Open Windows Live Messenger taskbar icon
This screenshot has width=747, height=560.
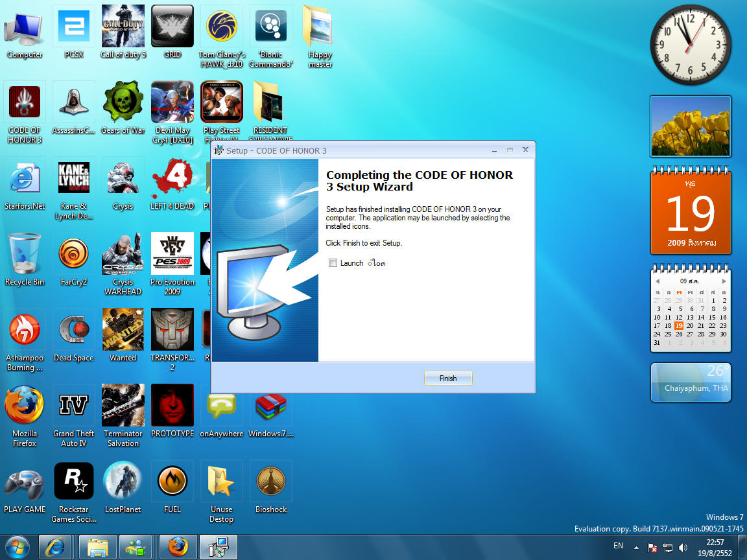pyautogui.click(x=136, y=548)
